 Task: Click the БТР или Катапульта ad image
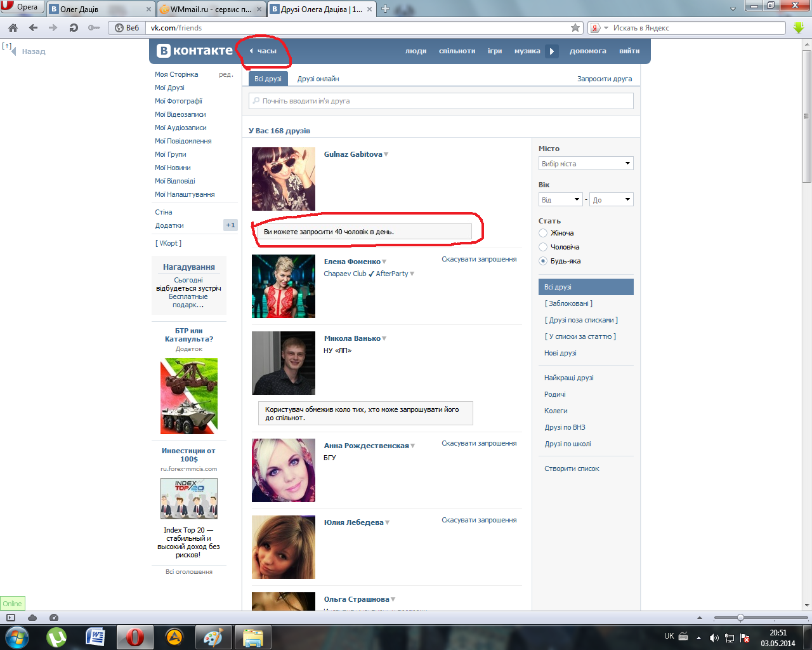click(x=189, y=396)
